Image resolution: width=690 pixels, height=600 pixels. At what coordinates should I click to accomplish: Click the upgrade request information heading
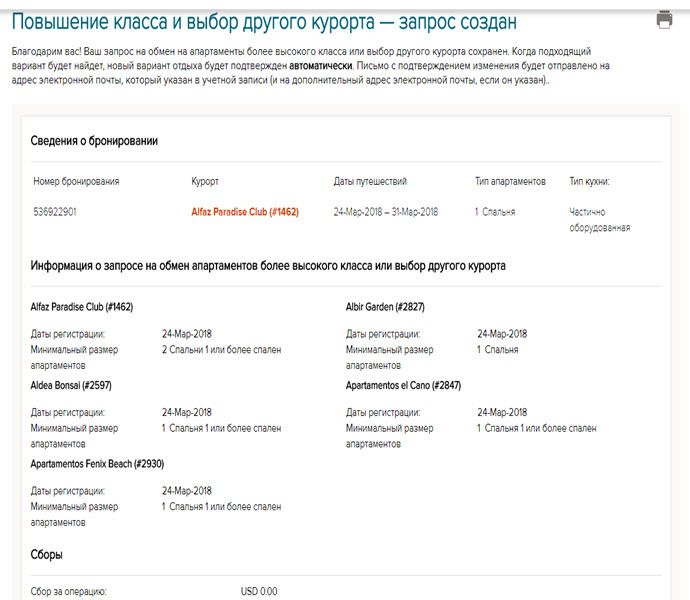pos(268,266)
